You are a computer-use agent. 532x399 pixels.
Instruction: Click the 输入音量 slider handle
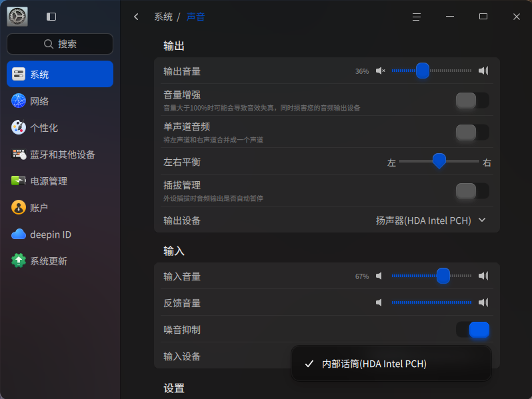click(x=443, y=276)
